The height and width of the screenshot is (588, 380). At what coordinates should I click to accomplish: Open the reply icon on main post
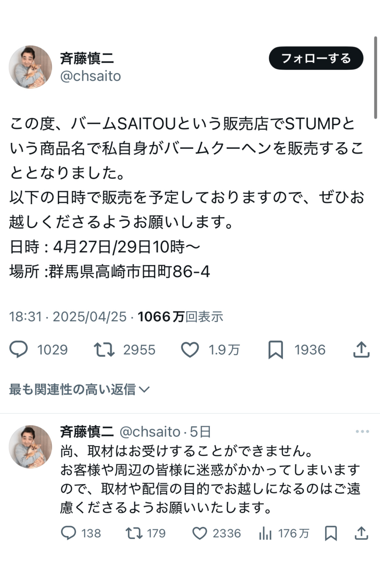point(19,349)
